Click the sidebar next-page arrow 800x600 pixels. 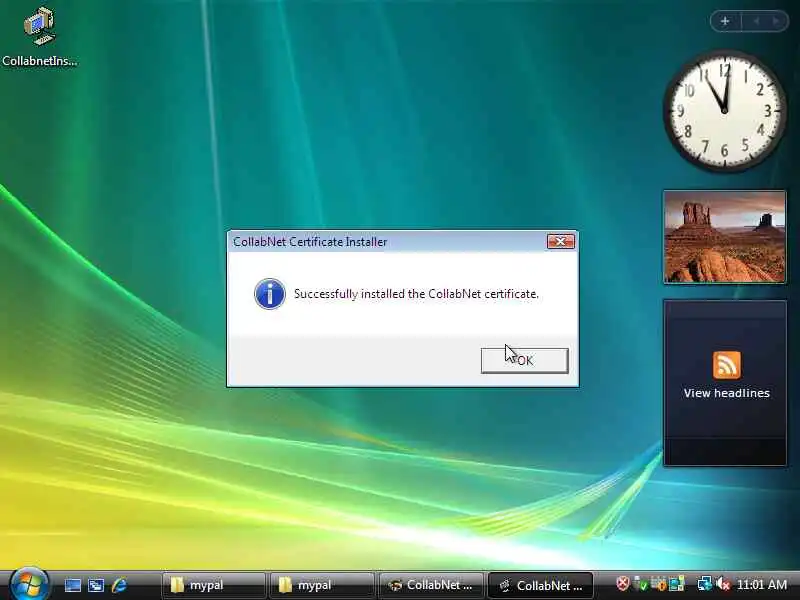pos(777,21)
